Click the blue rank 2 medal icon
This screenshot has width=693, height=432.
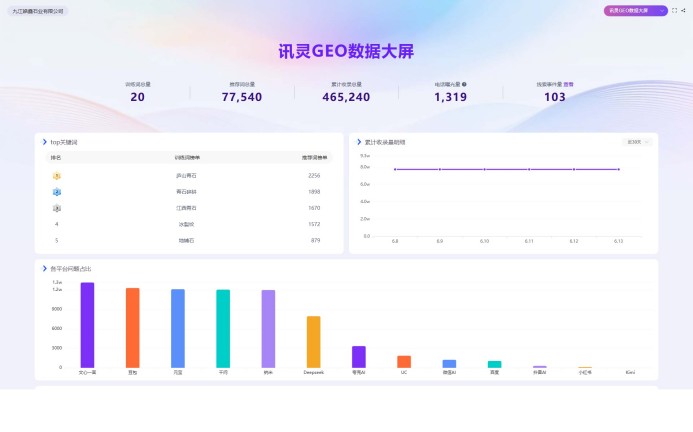[x=57, y=192]
